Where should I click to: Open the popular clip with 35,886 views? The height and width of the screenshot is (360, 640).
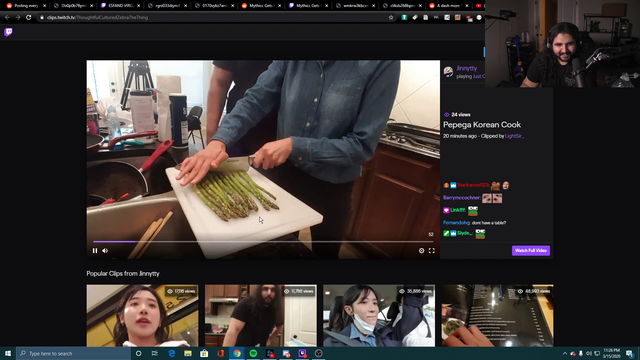pos(379,316)
